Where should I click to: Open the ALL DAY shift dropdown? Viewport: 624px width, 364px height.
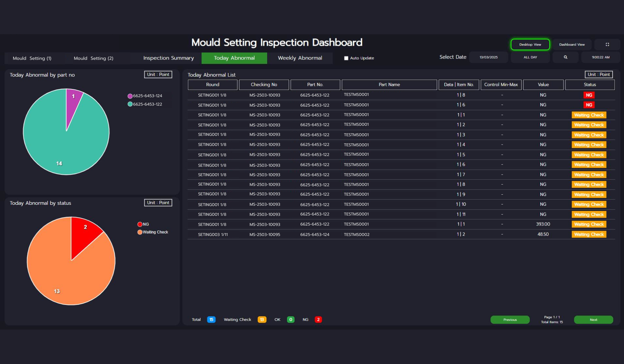(x=530, y=57)
